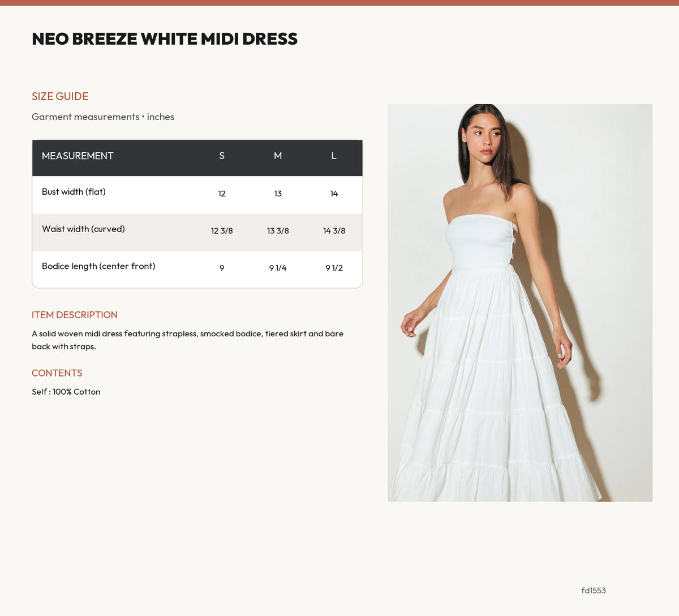The width and height of the screenshot is (679, 616).
Task: Click the 'Bust width (flat)' row label
Action: coord(74,192)
